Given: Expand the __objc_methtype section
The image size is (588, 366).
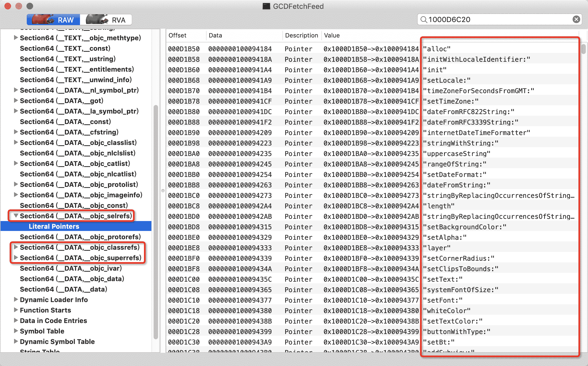Looking at the screenshot, I should pyautogui.click(x=16, y=38).
